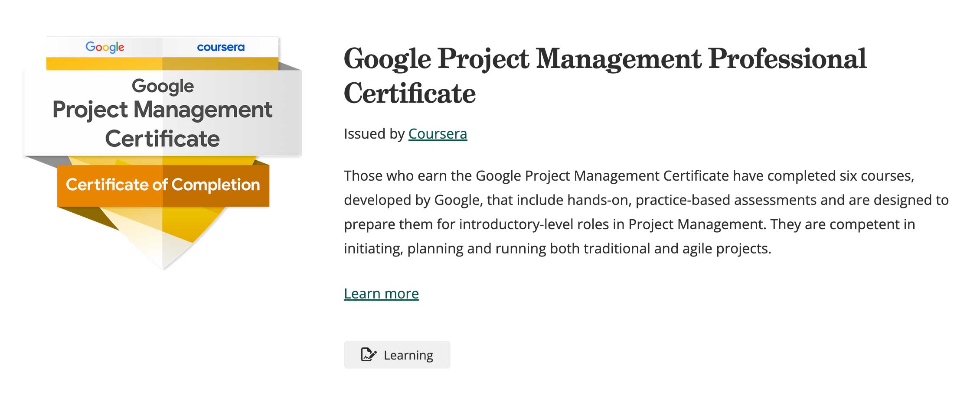Open the Coursera issuer link

pyautogui.click(x=438, y=134)
